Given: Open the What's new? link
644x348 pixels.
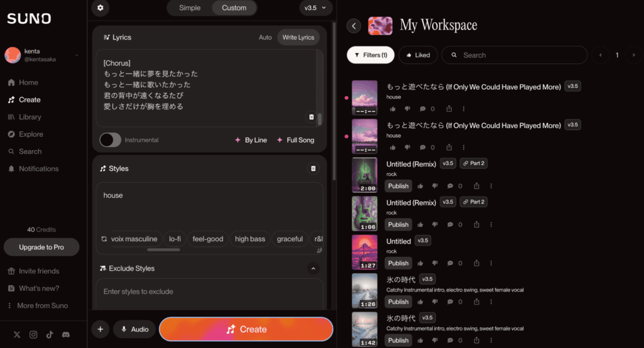Looking at the screenshot, I should point(34,288).
